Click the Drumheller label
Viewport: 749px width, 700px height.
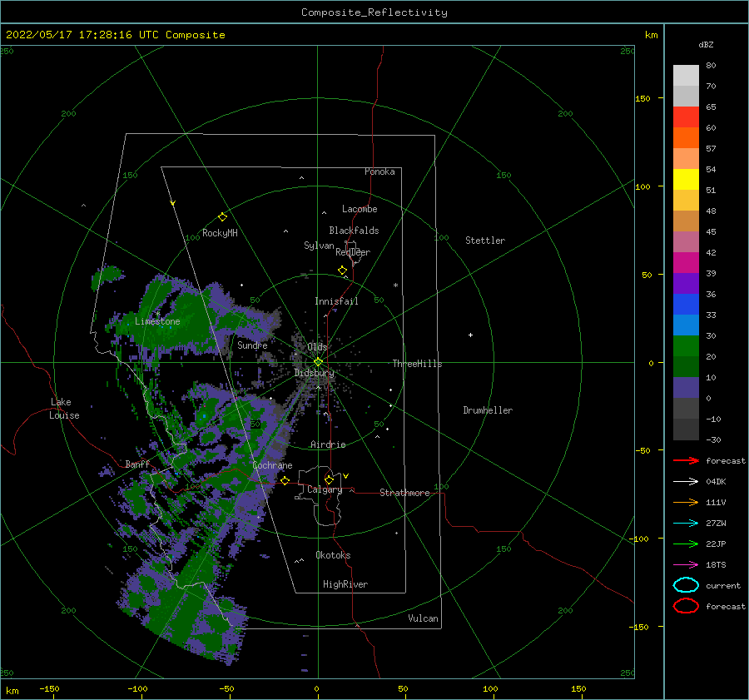pyautogui.click(x=487, y=410)
